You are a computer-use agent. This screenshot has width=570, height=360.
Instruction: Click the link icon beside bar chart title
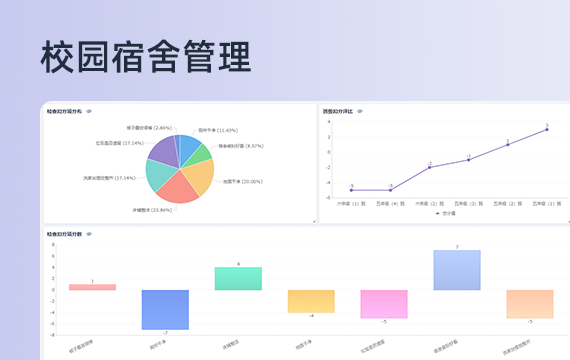pyautogui.click(x=89, y=234)
